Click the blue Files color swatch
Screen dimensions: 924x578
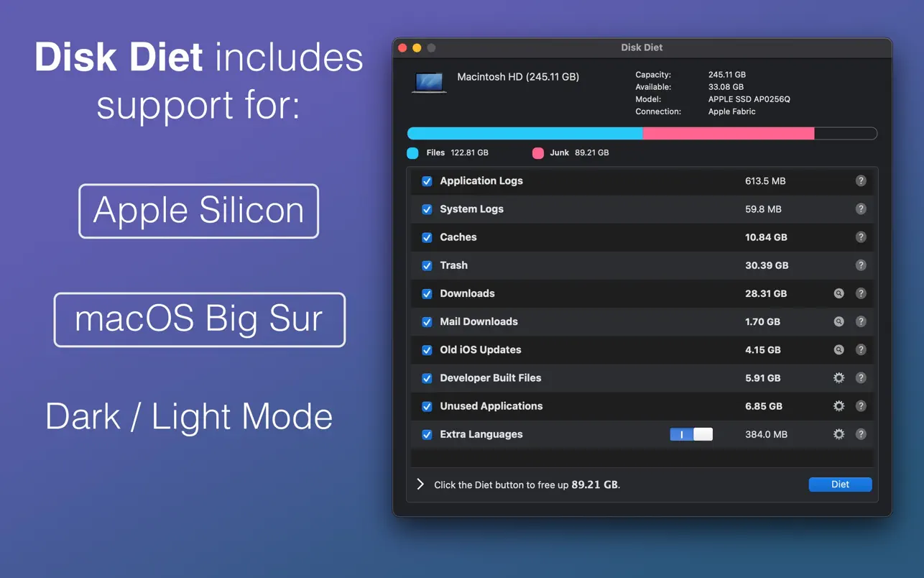[412, 153]
